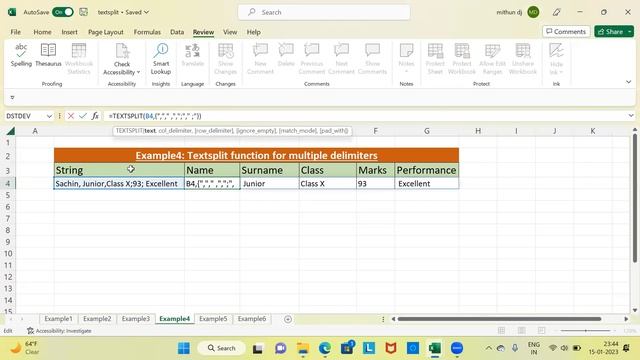
Task: Confirm formula with the checkmark icon
Action: (x=83, y=116)
